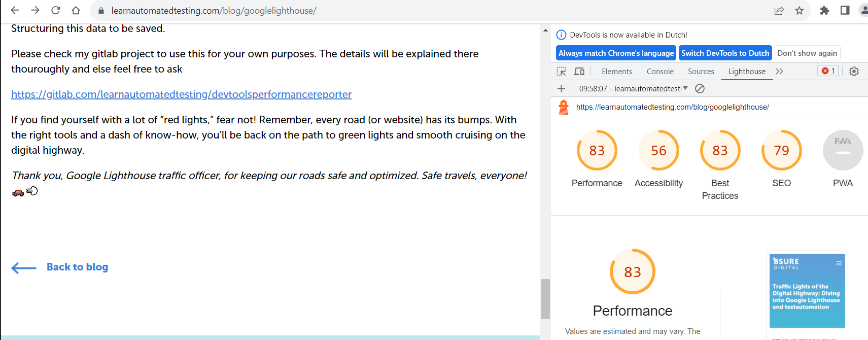868x340 pixels.
Task: Click the page vertical scrollbar thumb
Action: coord(545,299)
